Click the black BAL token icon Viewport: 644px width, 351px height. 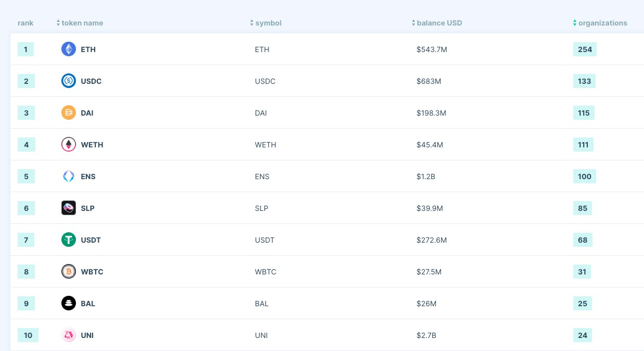(69, 304)
